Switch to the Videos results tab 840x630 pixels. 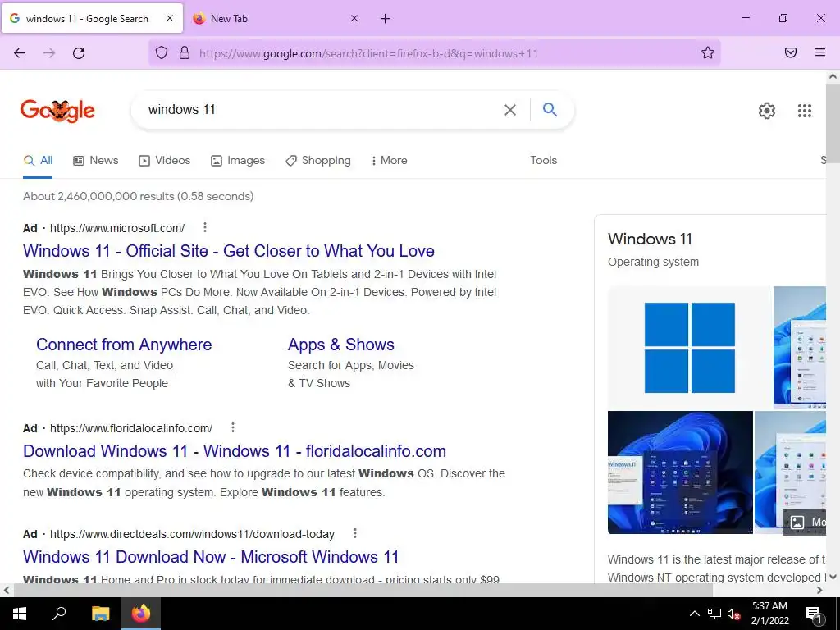click(164, 160)
